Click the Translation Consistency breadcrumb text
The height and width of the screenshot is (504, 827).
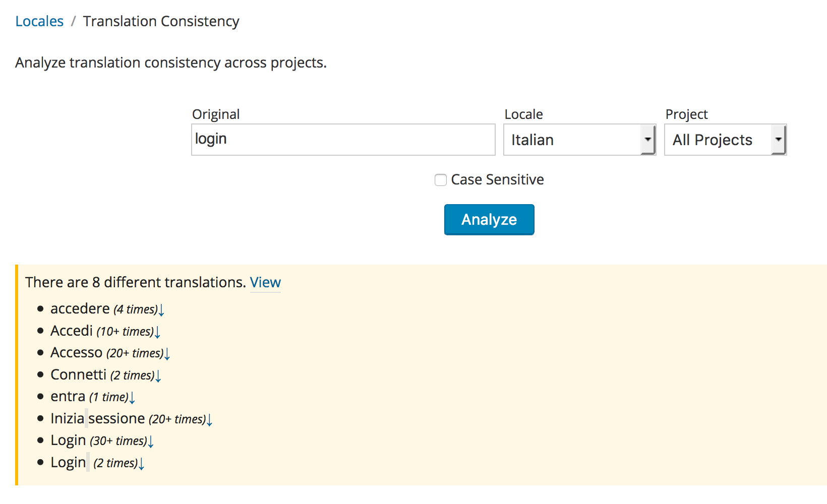point(161,21)
